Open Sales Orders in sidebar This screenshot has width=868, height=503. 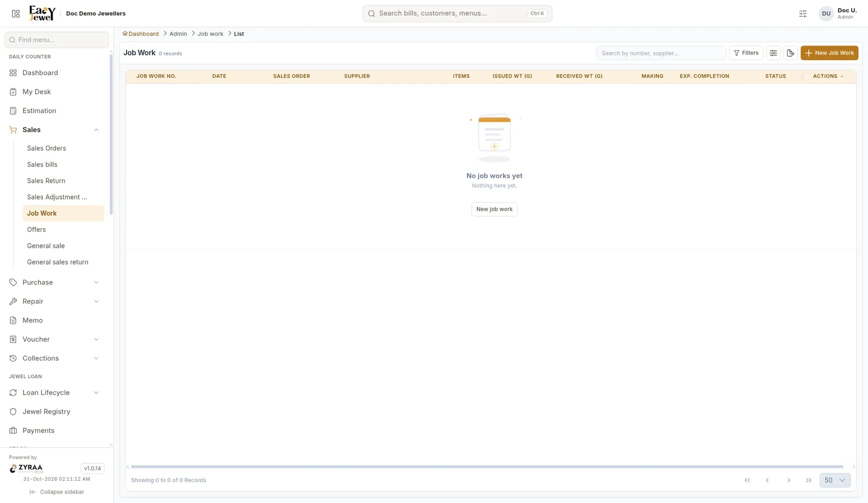(47, 148)
